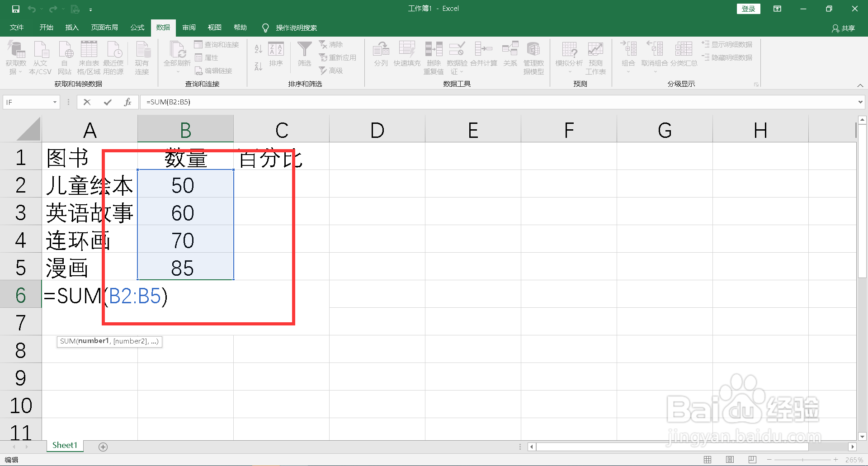Open the 审阅 (Review) tab
Screen dimensions: 868x466
pos(189,28)
